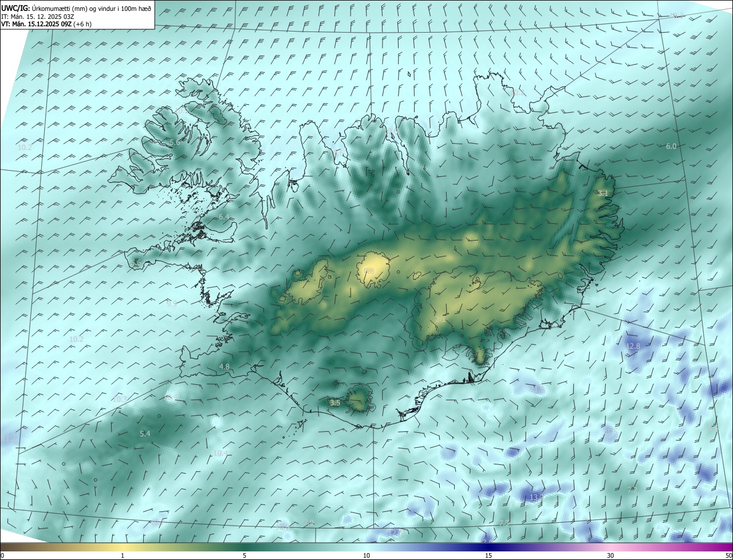The image size is (733, 560).
Task: Select the '30' tick on the color scale
Action: click(x=610, y=555)
